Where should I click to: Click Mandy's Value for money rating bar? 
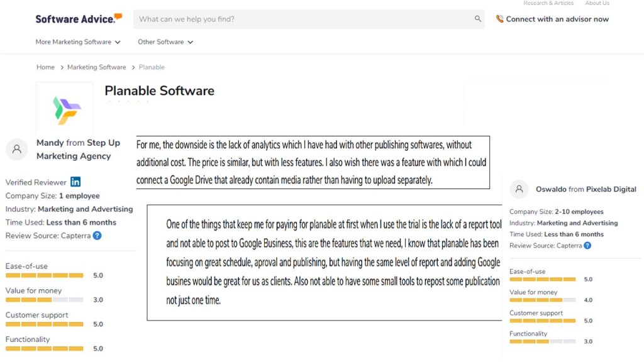(45, 300)
